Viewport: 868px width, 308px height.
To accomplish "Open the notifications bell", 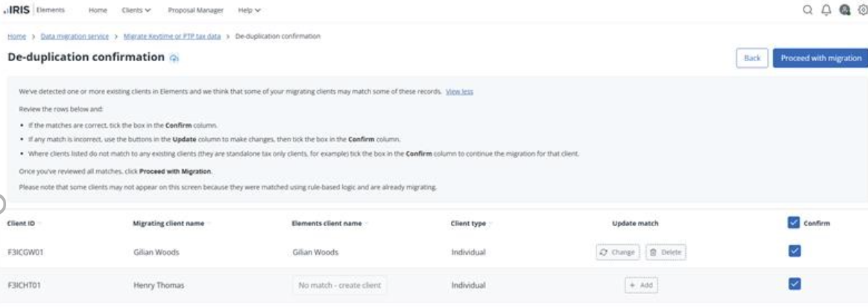I will coord(826,10).
